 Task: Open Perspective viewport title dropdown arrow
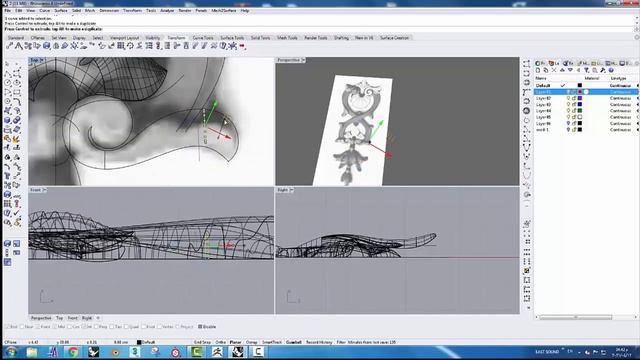pyautogui.click(x=303, y=60)
